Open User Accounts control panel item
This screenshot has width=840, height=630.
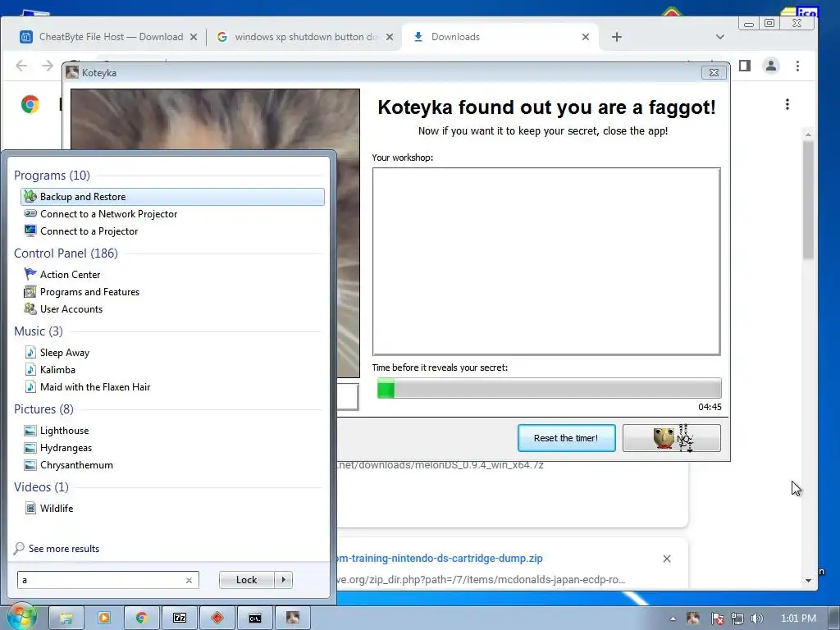71,309
